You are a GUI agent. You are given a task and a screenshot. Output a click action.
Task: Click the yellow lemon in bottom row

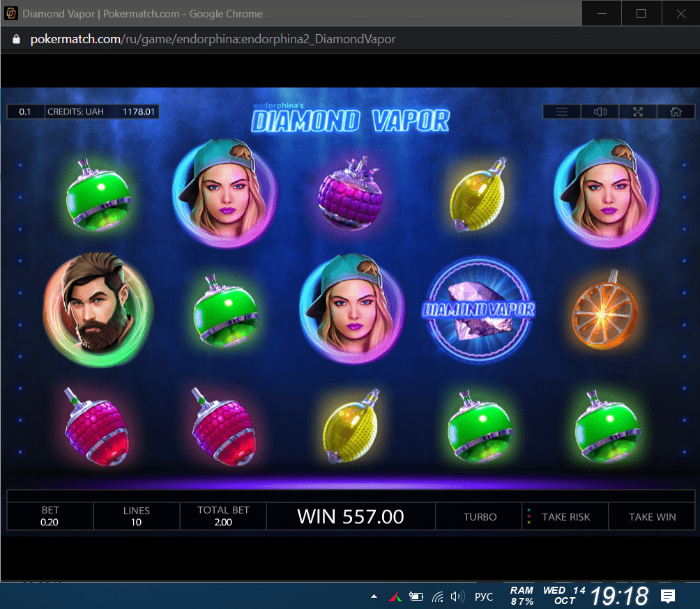click(351, 426)
